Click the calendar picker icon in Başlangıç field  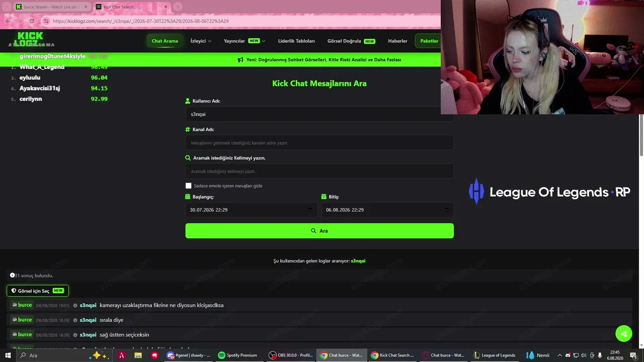(x=310, y=210)
